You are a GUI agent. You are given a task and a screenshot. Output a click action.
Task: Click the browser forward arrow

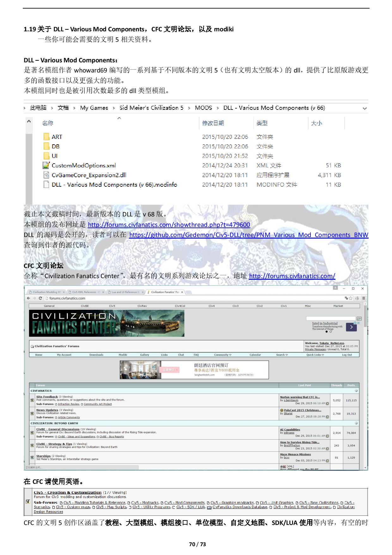[x=34, y=298]
